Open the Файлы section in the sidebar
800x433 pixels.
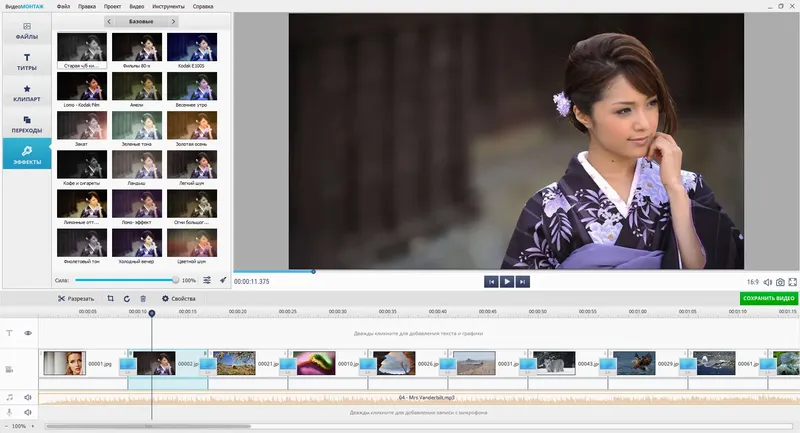pyautogui.click(x=27, y=31)
